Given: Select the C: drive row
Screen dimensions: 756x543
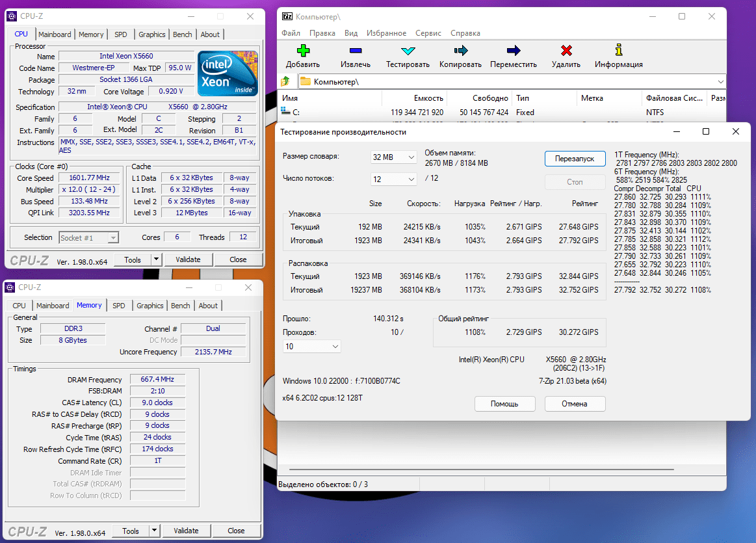Looking at the screenshot, I should pyautogui.click(x=501, y=113).
